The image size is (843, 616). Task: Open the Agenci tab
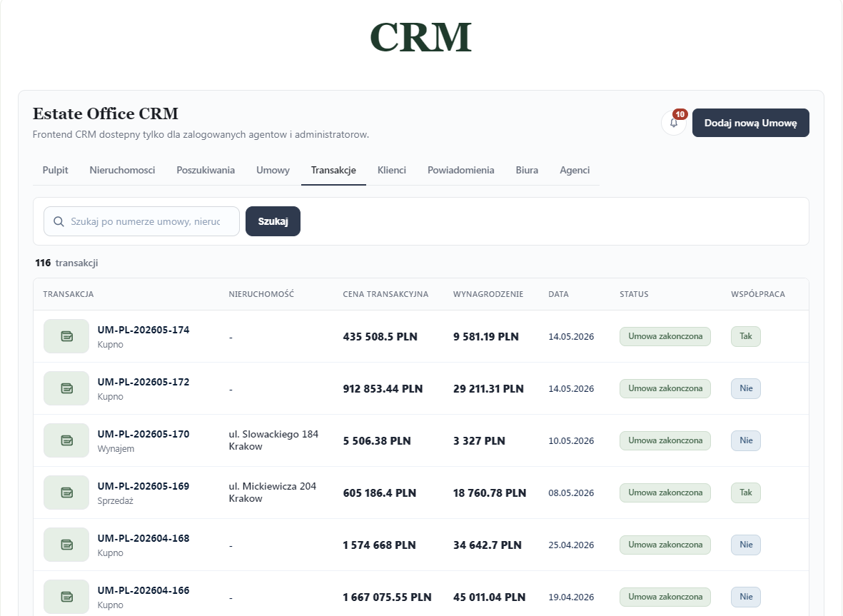574,171
